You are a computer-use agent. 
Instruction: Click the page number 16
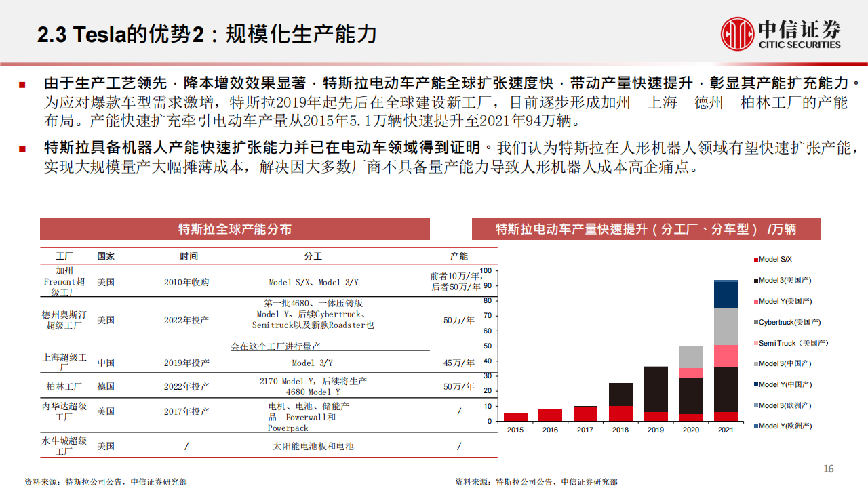click(x=828, y=469)
